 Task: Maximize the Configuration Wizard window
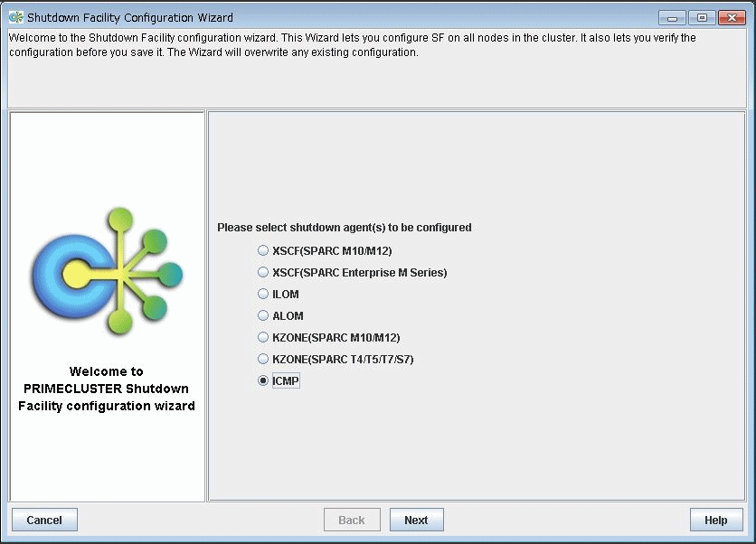(x=702, y=18)
